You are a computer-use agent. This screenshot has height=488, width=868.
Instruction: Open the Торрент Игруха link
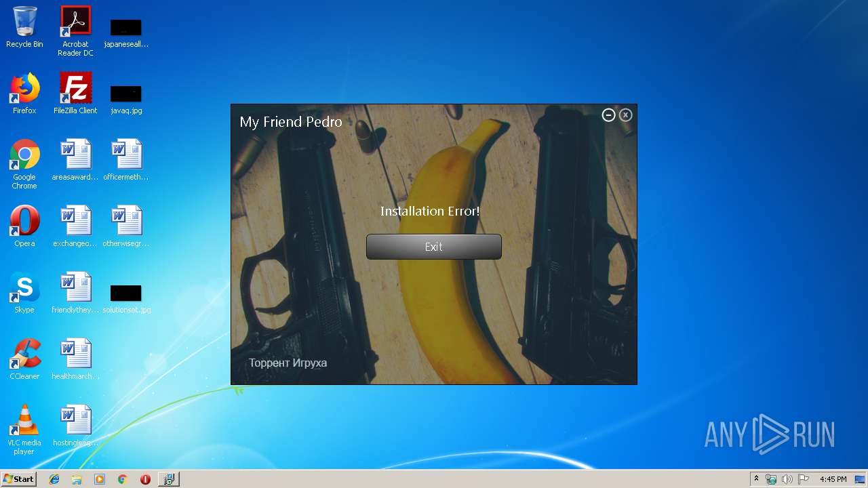tap(288, 363)
